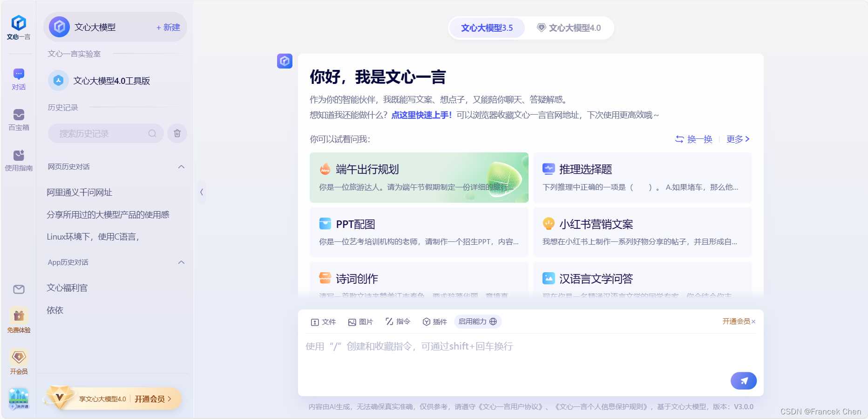Toggle the 启用能力 web capability
The height and width of the screenshot is (419, 868).
point(477,322)
